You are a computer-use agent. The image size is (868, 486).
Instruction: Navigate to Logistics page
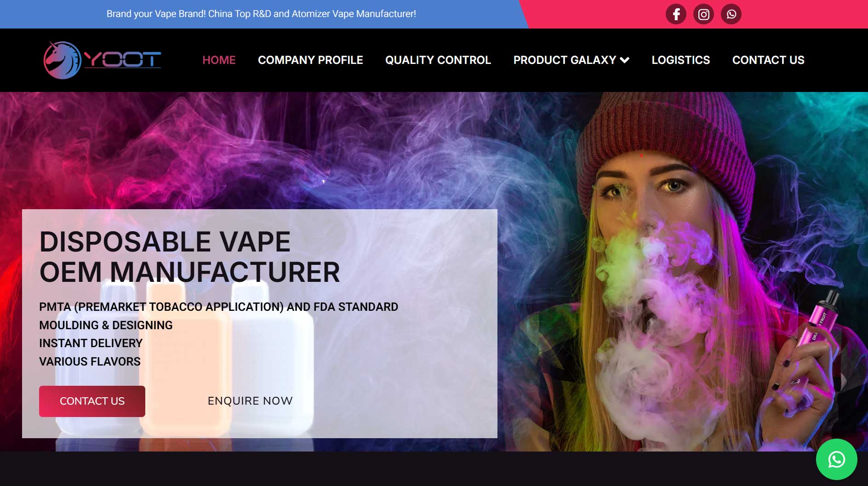[x=681, y=60]
